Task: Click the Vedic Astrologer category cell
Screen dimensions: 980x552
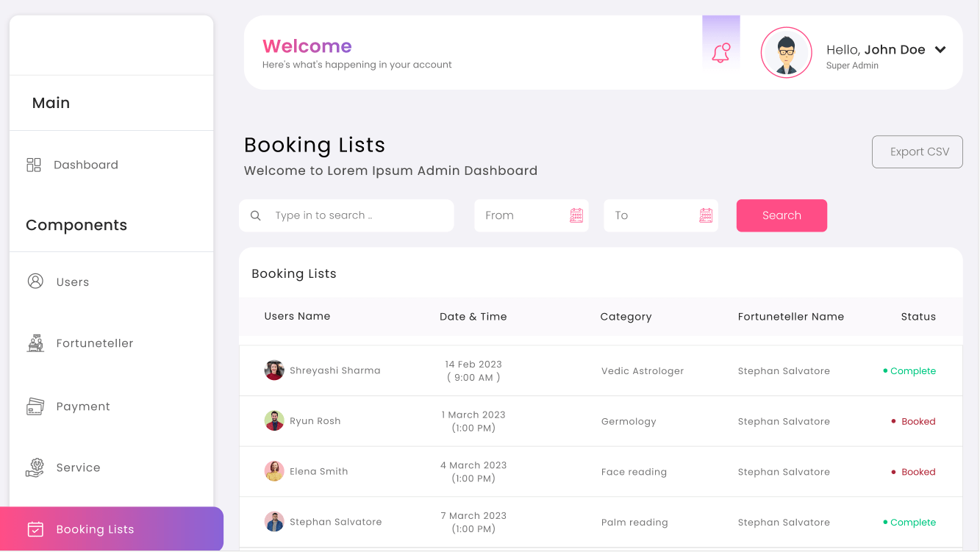Action: pyautogui.click(x=643, y=371)
